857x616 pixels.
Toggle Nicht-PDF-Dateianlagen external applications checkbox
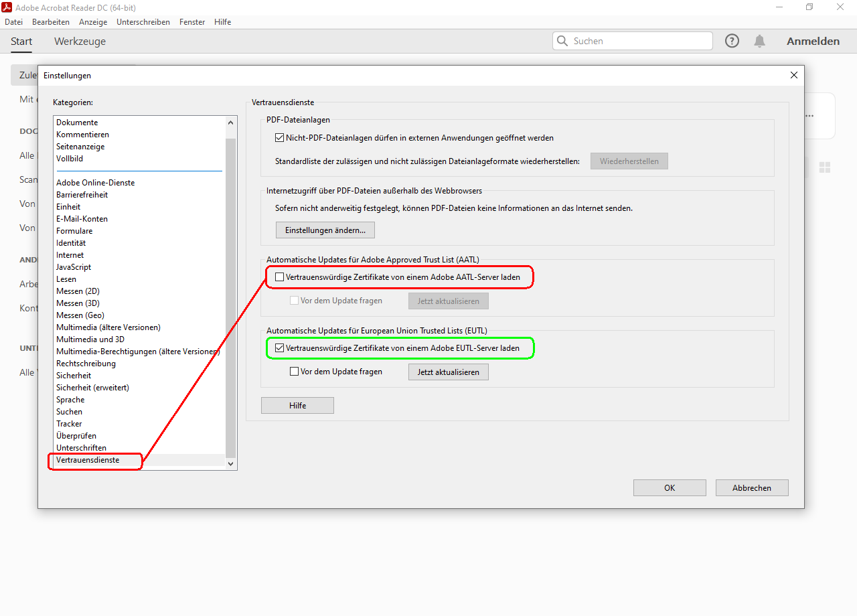coord(280,138)
